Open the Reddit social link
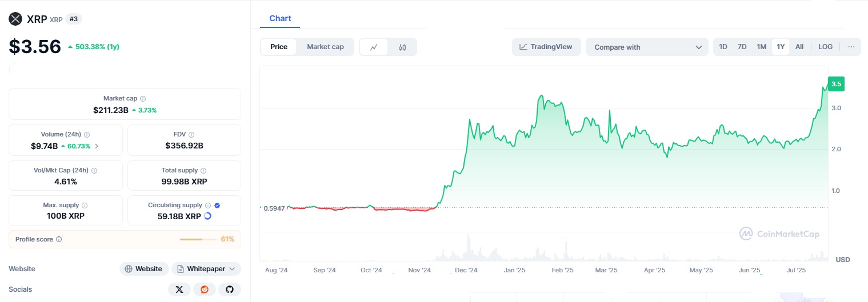This screenshot has width=868, height=302. 205,289
